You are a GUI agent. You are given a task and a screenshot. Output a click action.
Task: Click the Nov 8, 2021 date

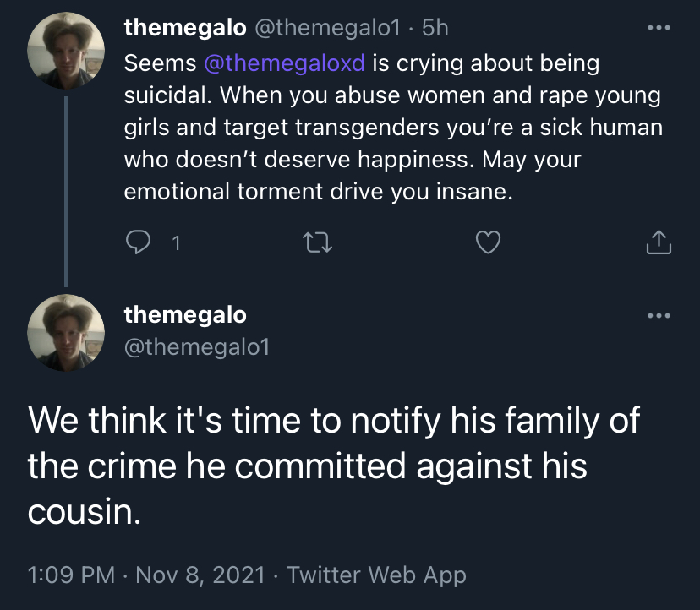point(200,575)
